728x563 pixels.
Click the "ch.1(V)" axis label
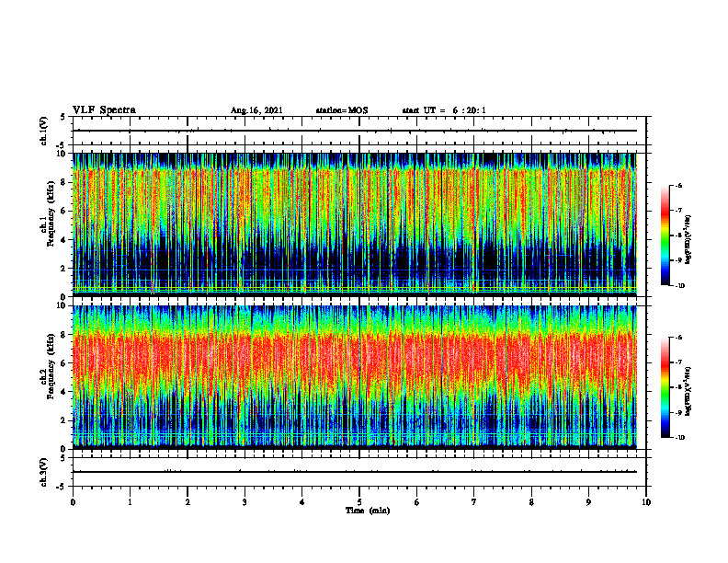(44, 131)
